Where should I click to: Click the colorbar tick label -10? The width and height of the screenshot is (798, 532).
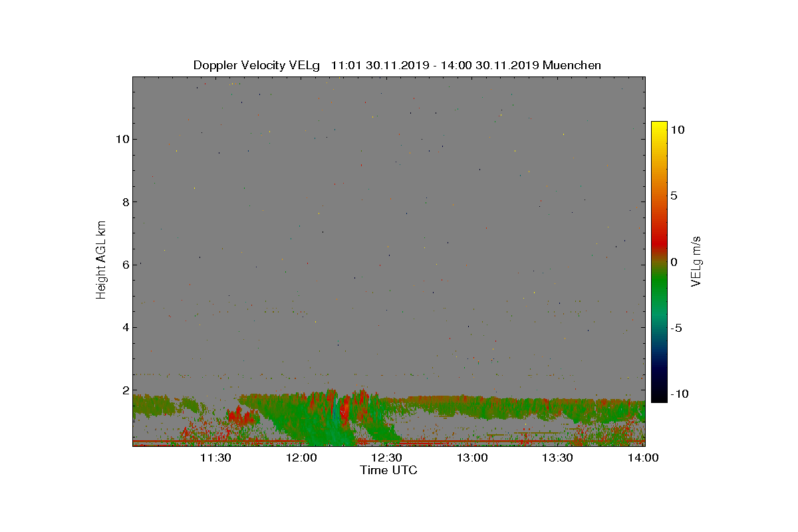click(x=678, y=394)
